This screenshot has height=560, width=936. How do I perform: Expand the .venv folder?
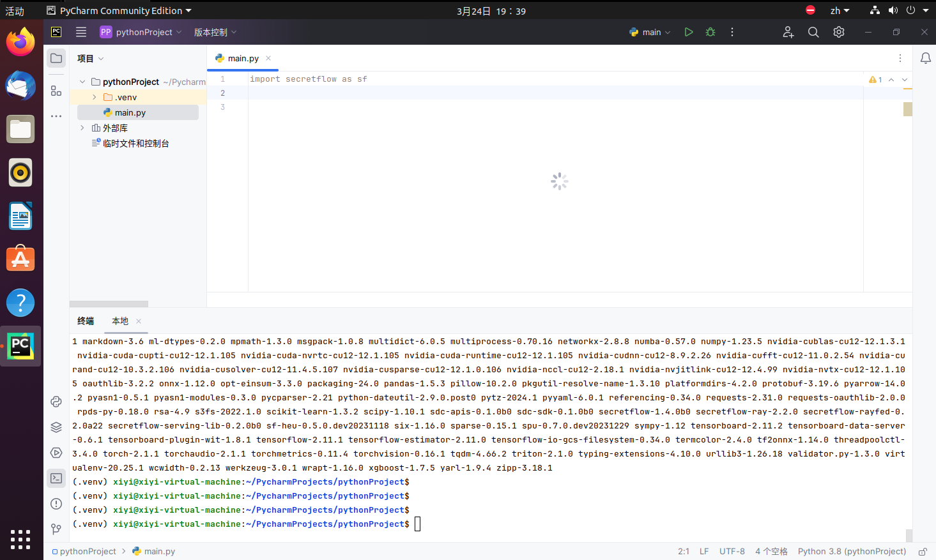pos(95,97)
